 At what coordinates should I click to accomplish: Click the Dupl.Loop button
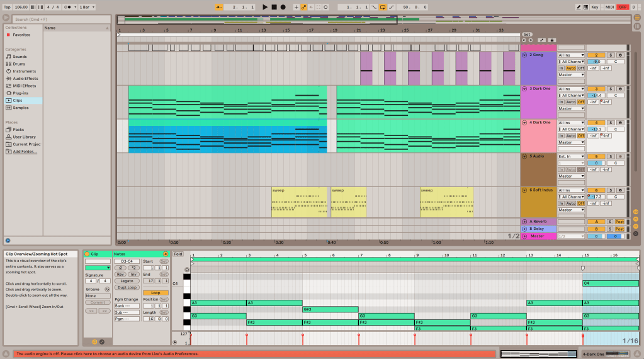[x=127, y=287]
